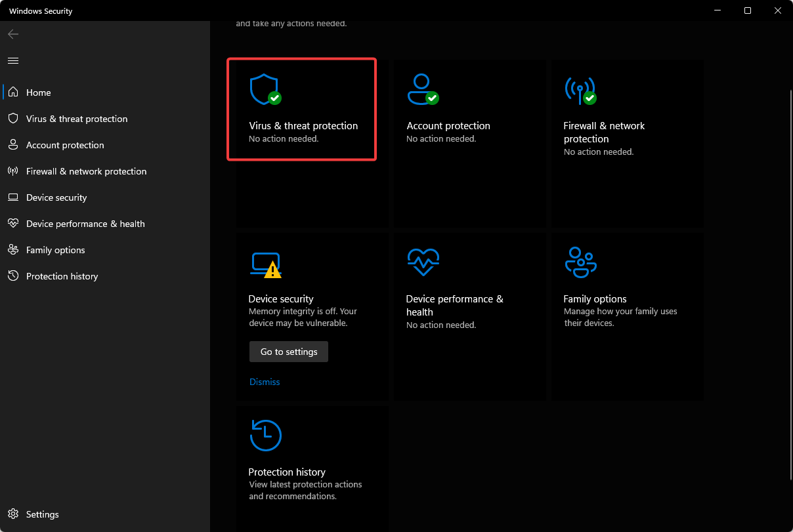This screenshot has width=793, height=532.
Task: Click 'No action needed.' under Account protection
Action: click(441, 139)
